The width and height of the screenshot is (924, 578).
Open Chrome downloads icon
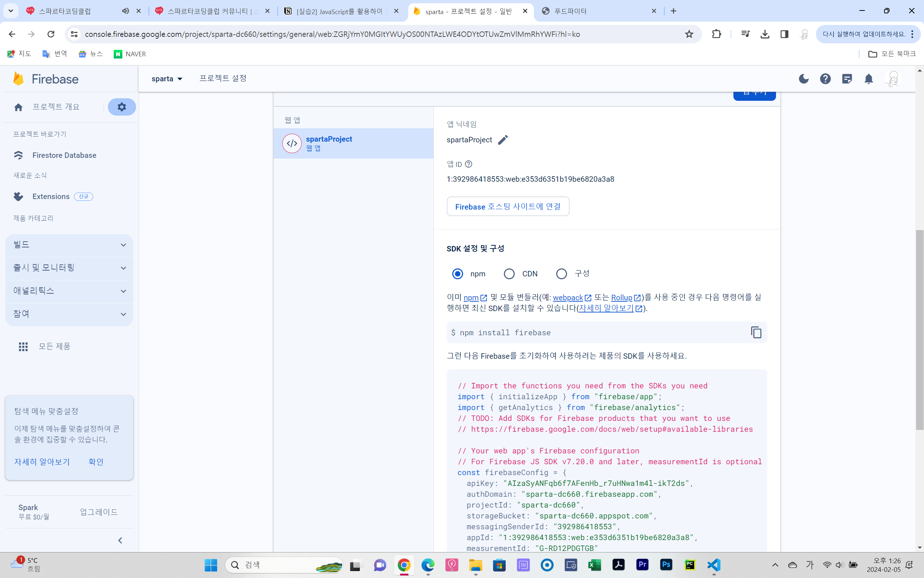pyautogui.click(x=764, y=34)
